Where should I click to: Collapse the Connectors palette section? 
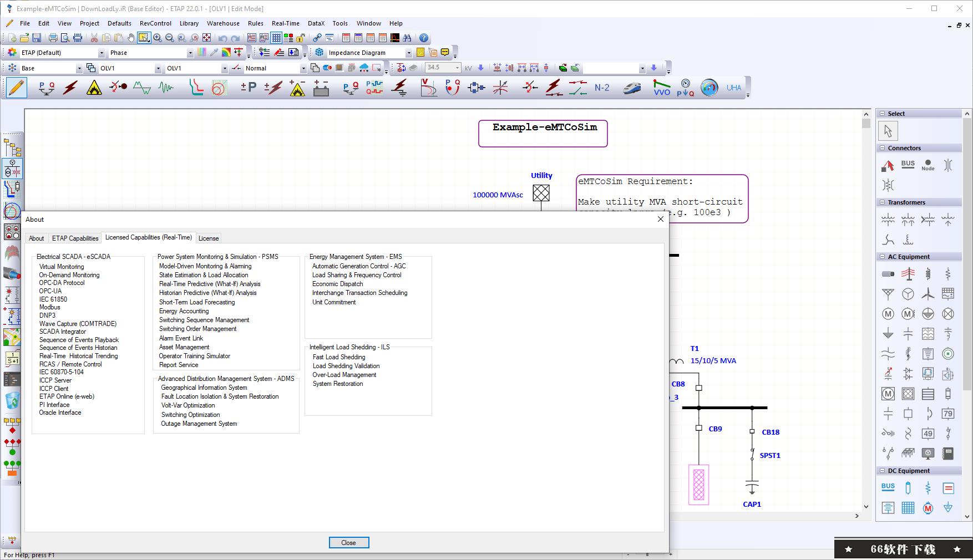[x=883, y=148]
